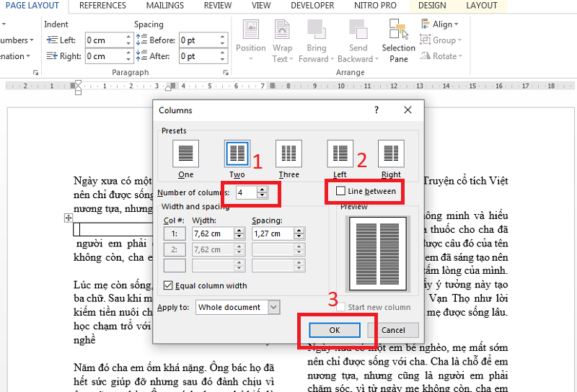The height and width of the screenshot is (392, 577).
Task: Click the Send Backward button
Action: point(358,41)
